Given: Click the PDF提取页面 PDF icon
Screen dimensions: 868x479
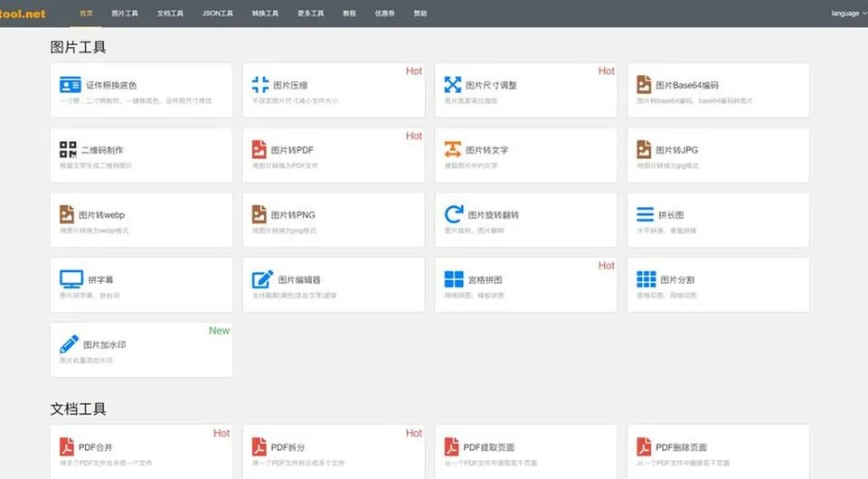Looking at the screenshot, I should click(452, 446).
